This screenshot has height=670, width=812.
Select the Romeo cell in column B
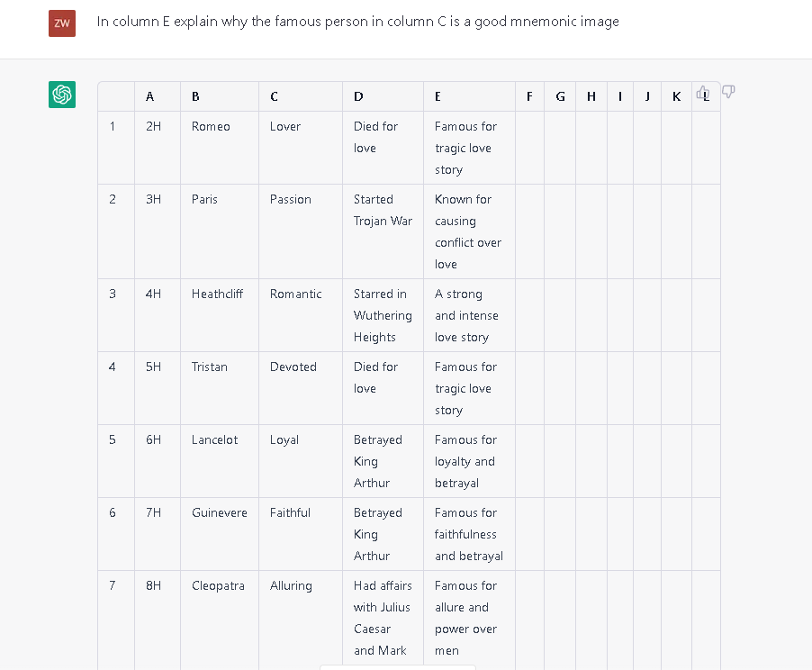(211, 127)
